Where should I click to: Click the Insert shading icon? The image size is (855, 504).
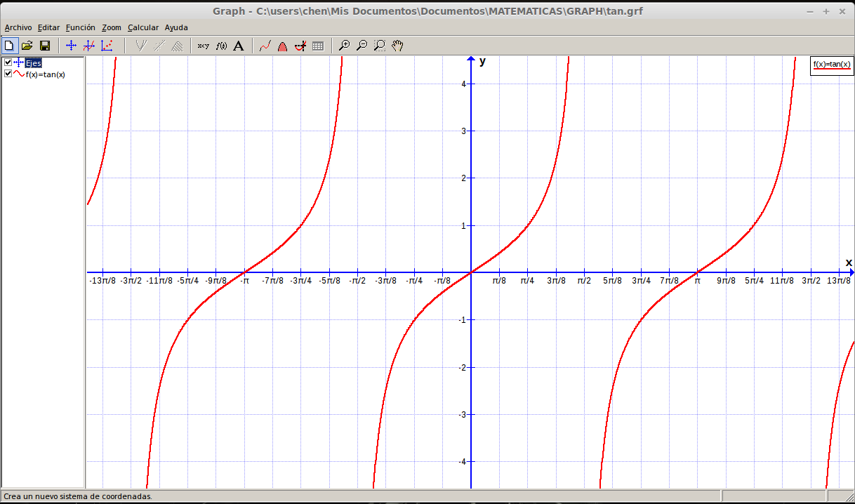pyautogui.click(x=282, y=46)
